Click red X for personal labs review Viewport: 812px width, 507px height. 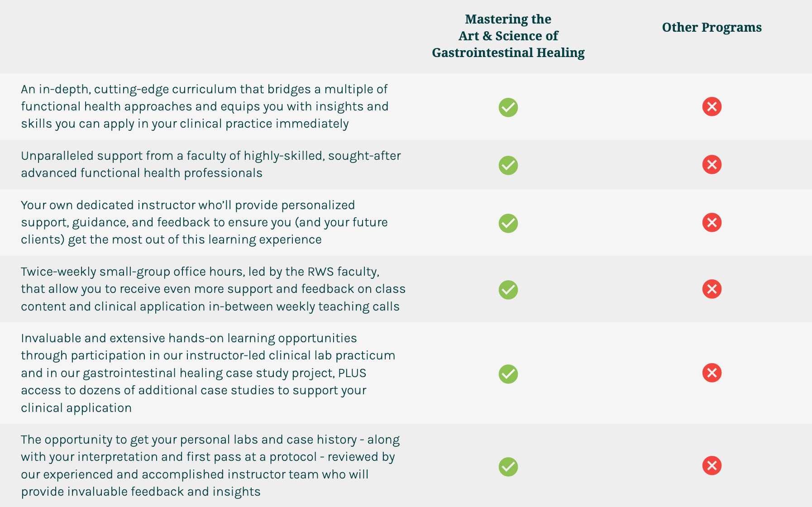pos(712,465)
